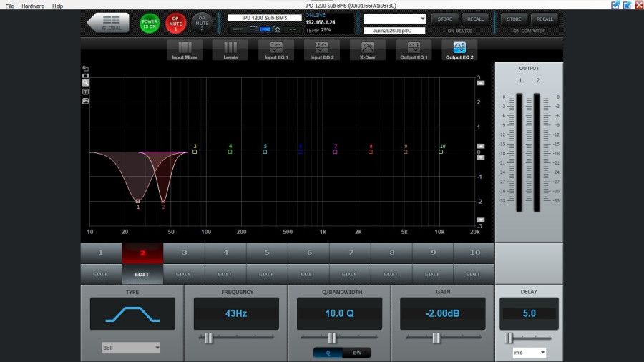Switch the bandwidth mode to BW

click(x=357, y=353)
